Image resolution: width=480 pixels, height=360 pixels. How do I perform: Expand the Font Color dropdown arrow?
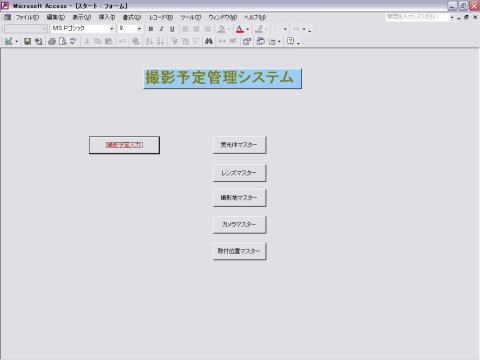tap(248, 29)
